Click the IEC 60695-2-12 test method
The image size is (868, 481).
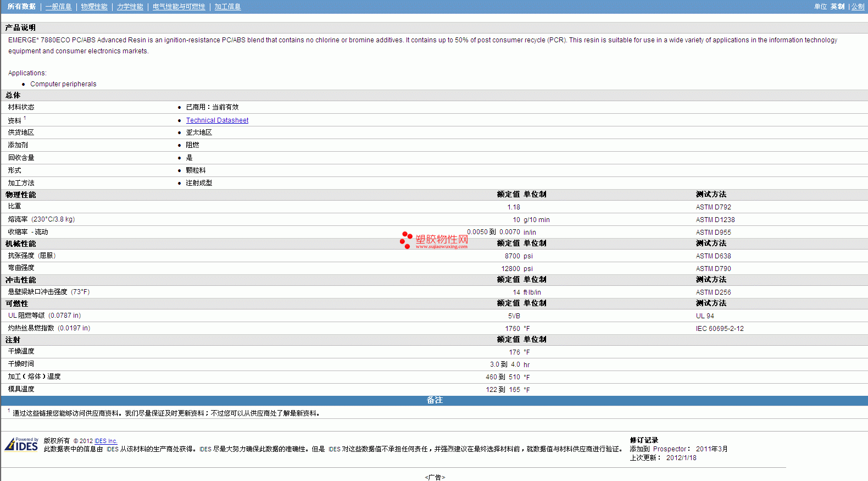(720, 329)
